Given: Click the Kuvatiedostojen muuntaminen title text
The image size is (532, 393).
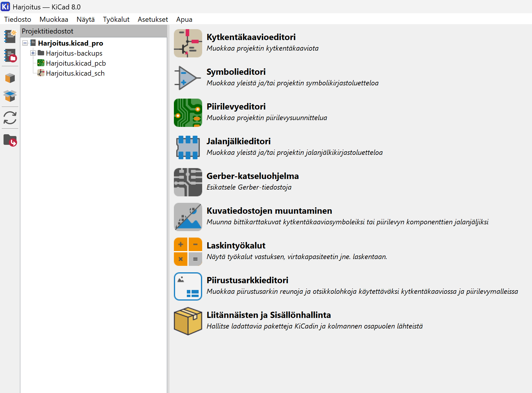Looking at the screenshot, I should point(269,211).
